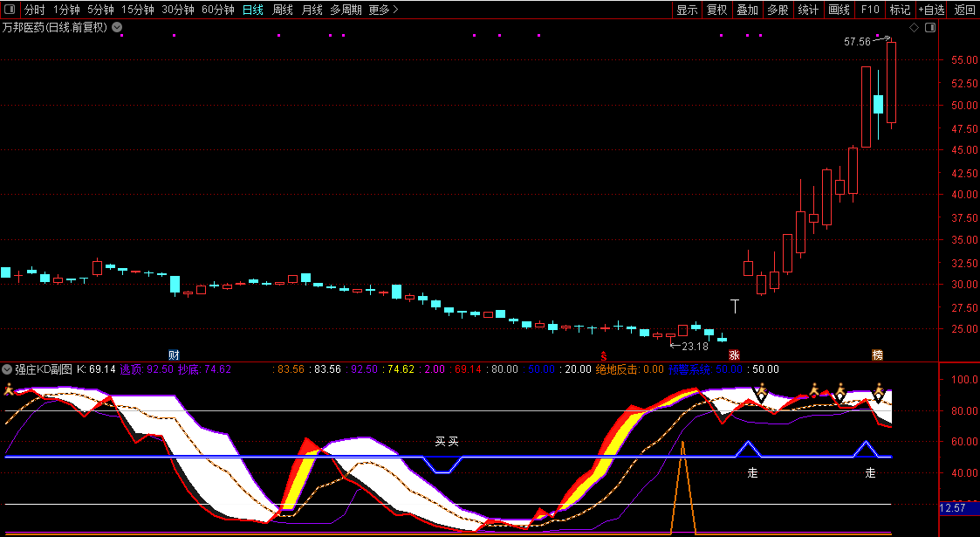980x537 pixels.
Task: Click the diamond marker icon at chart top right
Action: (x=914, y=28)
